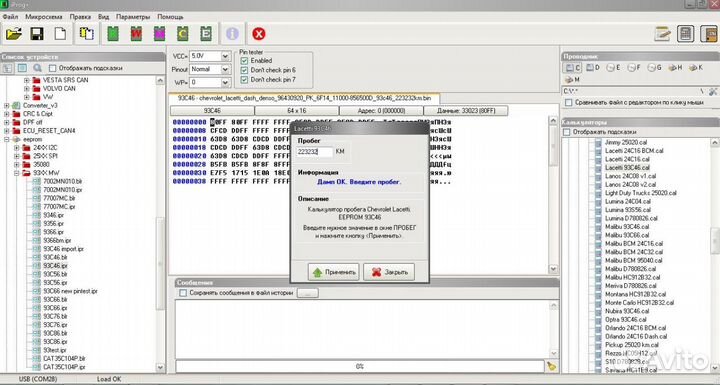Expand the 24XX I2C folder
The width and height of the screenshot is (720, 385).
click(17, 148)
